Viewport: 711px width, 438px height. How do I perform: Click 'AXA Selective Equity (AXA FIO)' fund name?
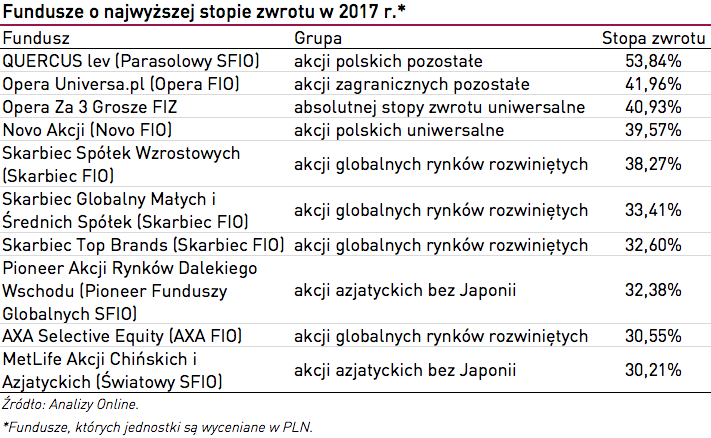[122, 336]
